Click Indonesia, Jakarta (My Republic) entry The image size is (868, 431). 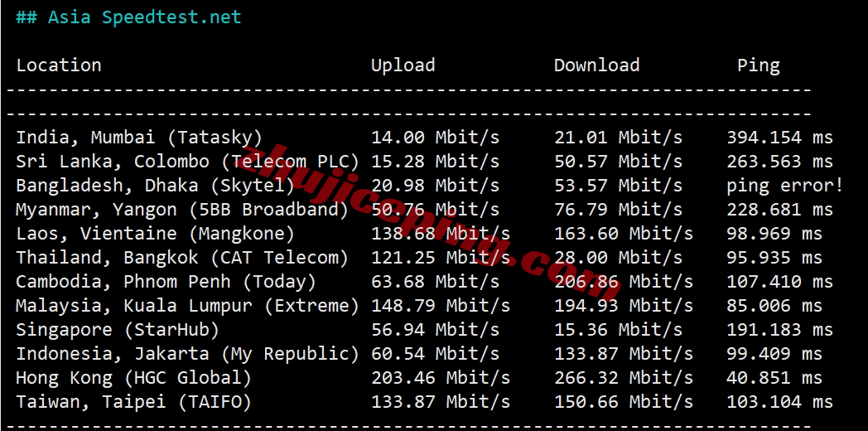[188, 353]
